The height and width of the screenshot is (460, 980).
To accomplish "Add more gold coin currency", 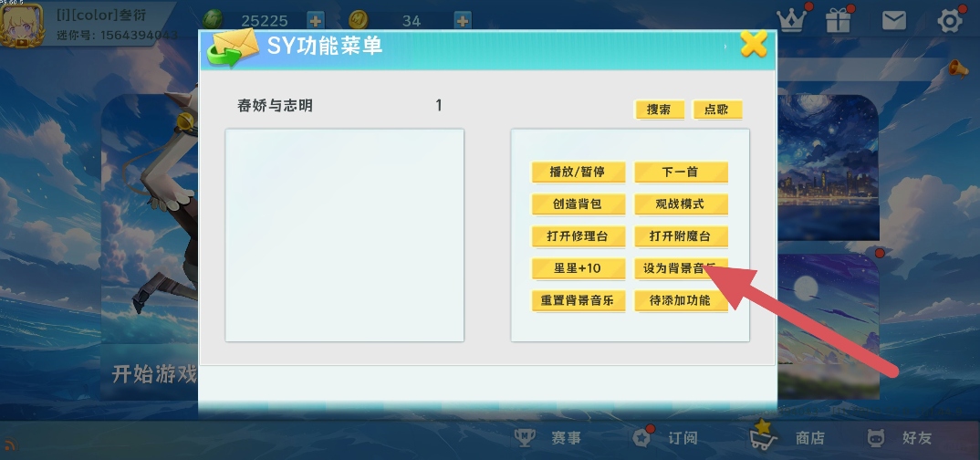I will (x=463, y=21).
